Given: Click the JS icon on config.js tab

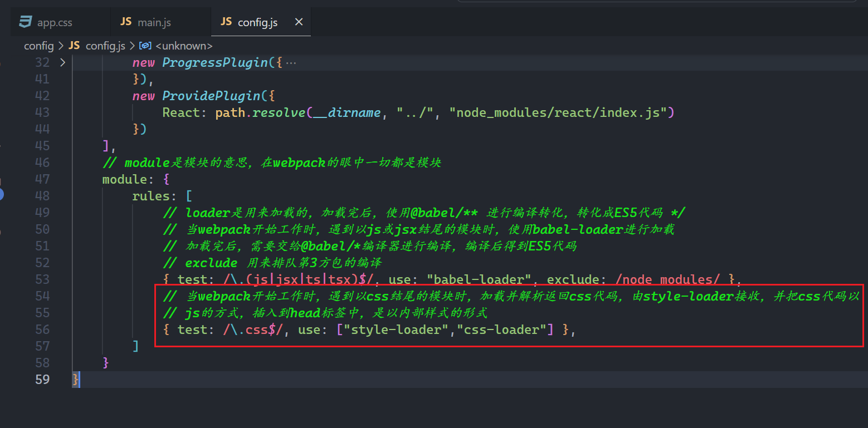Looking at the screenshot, I should (226, 22).
